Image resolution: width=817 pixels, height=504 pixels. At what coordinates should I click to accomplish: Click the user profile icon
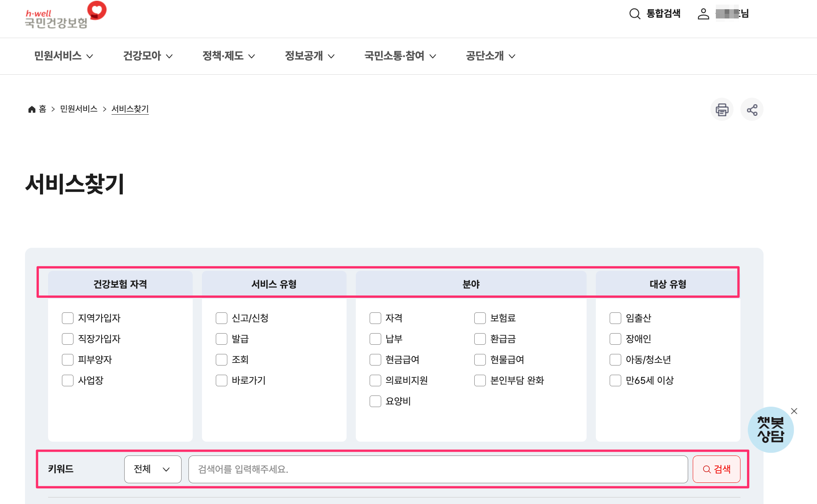tap(704, 14)
